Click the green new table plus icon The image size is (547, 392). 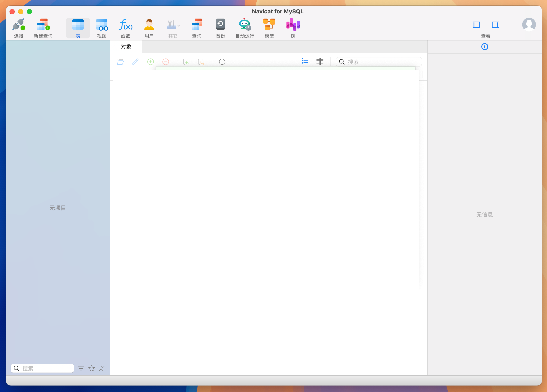click(151, 62)
